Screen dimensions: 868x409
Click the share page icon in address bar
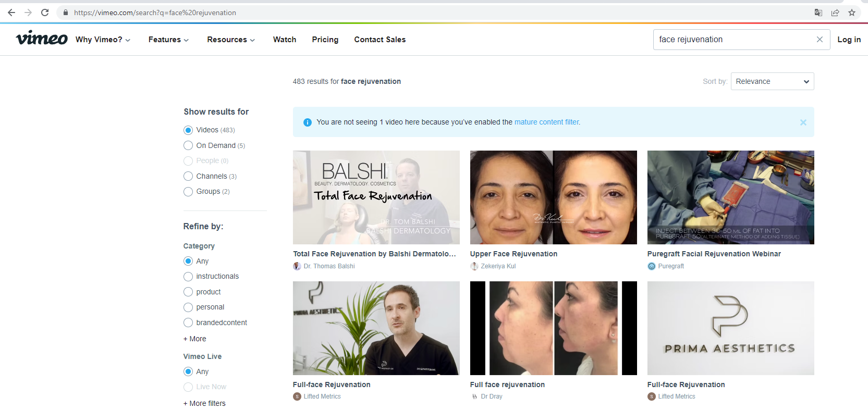tap(835, 13)
